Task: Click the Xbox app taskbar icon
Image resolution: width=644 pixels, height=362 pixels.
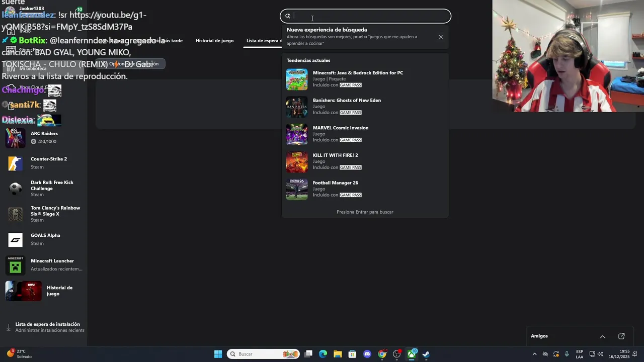Action: pos(412,354)
